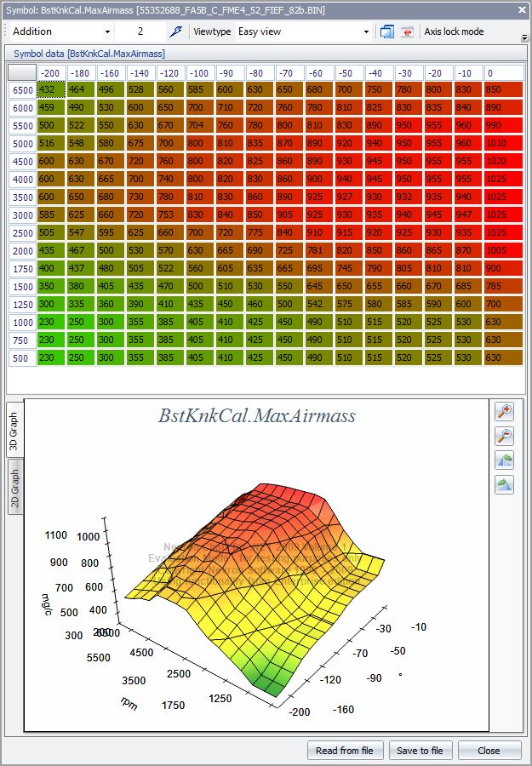
Task: Select the cell with value 775
Action: (x=260, y=233)
